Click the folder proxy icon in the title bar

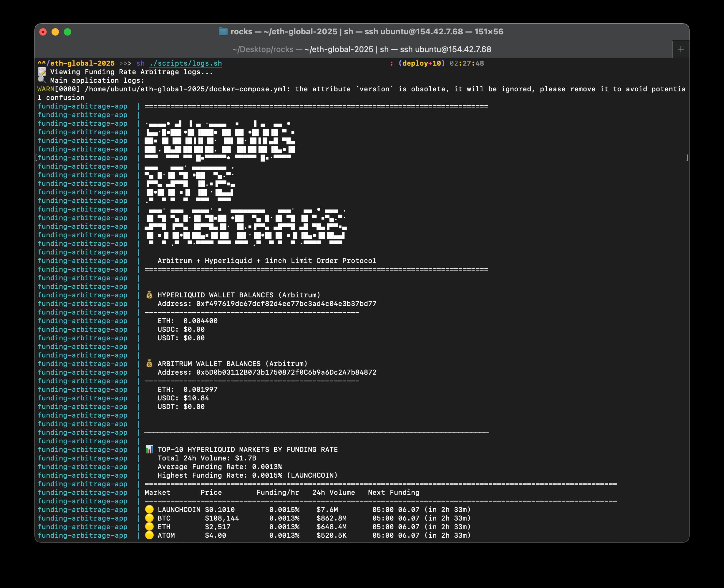pos(223,32)
